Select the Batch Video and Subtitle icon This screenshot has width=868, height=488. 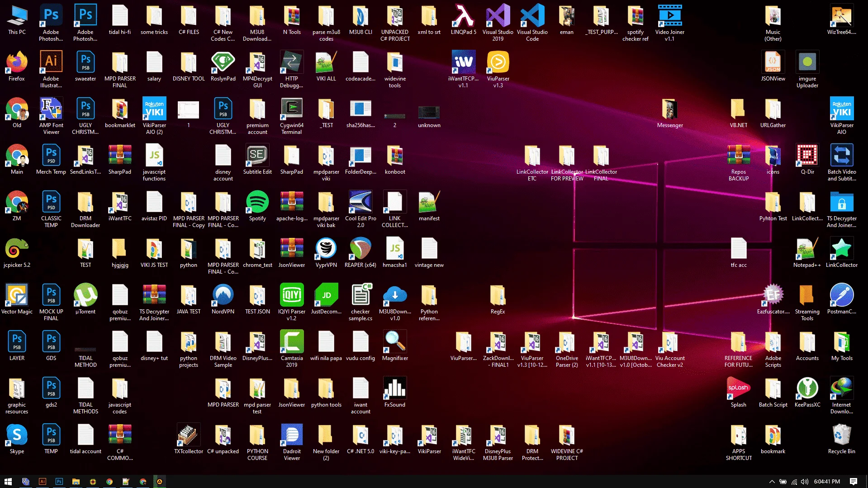click(842, 163)
